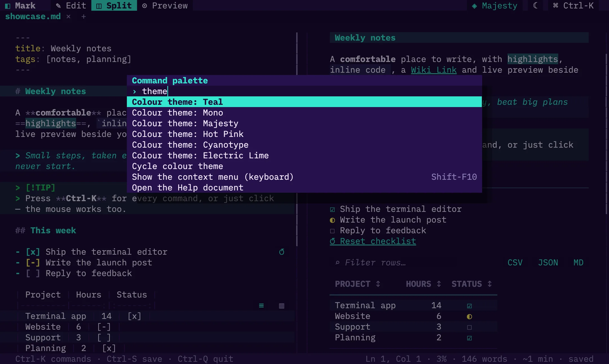Image resolution: width=609 pixels, height=364 pixels.
Task: Choose Colour theme: Majesty
Action: coord(304,123)
